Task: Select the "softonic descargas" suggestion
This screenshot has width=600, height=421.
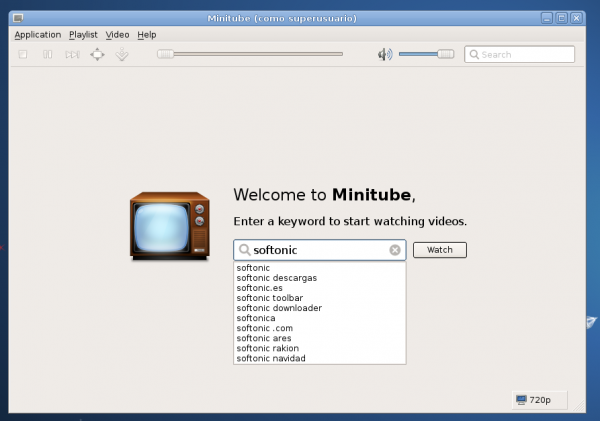Action: (277, 278)
